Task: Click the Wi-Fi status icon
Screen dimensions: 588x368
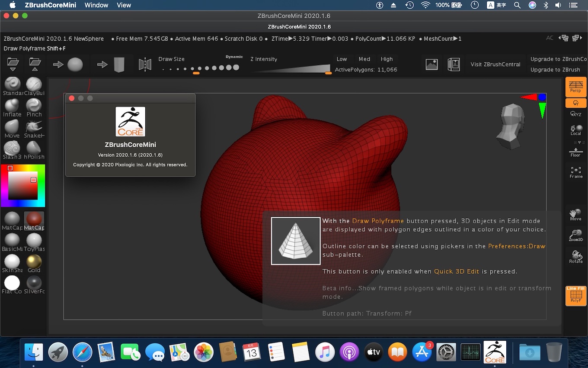Action: click(425, 5)
